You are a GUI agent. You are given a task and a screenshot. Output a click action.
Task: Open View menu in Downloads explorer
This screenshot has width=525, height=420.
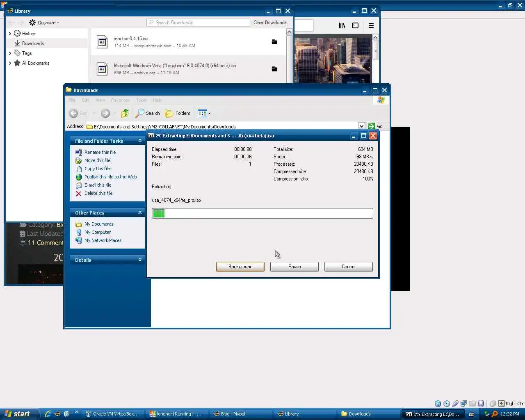point(100,100)
